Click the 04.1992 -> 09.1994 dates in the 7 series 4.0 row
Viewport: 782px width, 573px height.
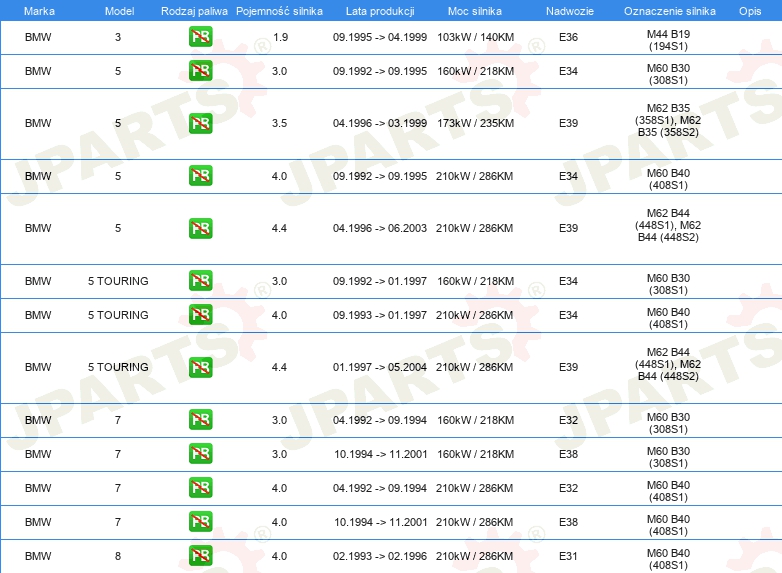pyautogui.click(x=380, y=488)
